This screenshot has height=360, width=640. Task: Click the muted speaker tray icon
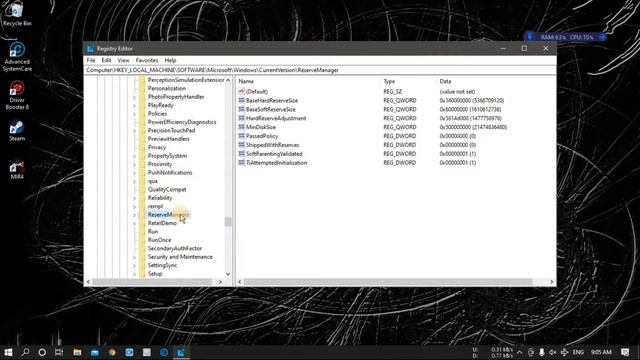(x=553, y=352)
